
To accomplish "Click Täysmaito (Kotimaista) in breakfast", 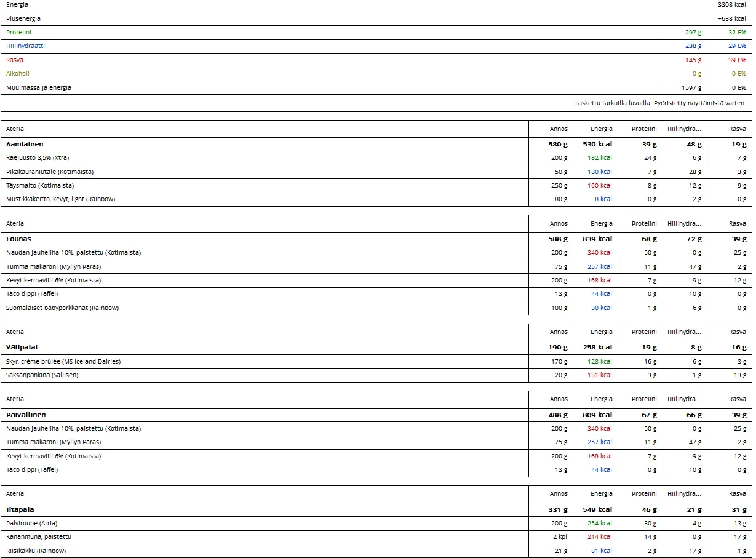I will [x=40, y=185].
